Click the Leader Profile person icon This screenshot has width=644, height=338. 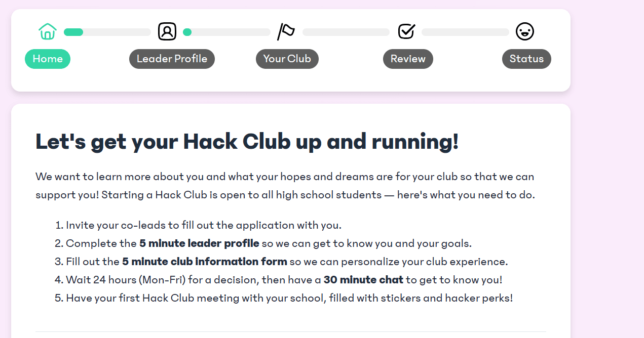[167, 31]
